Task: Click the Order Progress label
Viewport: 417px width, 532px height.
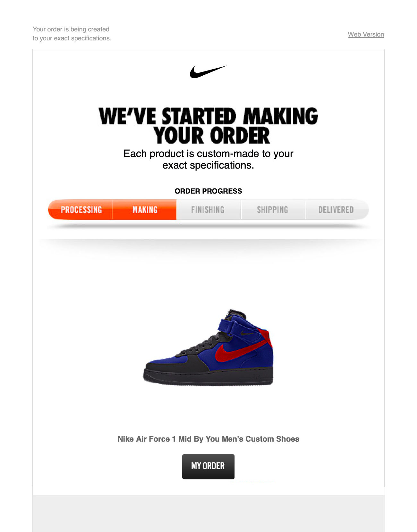Action: coord(208,191)
